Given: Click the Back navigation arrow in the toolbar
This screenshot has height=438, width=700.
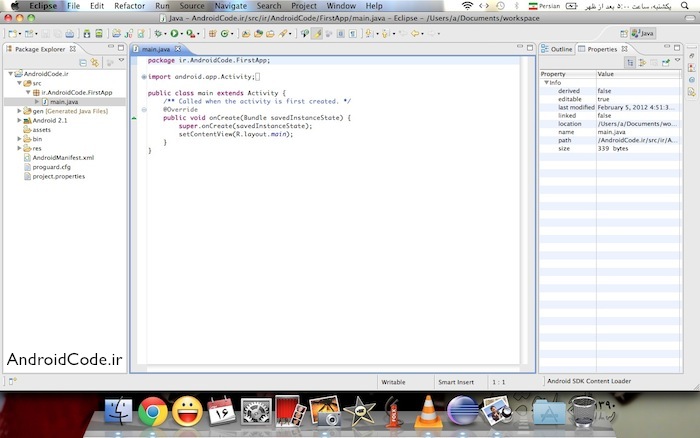Looking at the screenshot, I should 415,33.
